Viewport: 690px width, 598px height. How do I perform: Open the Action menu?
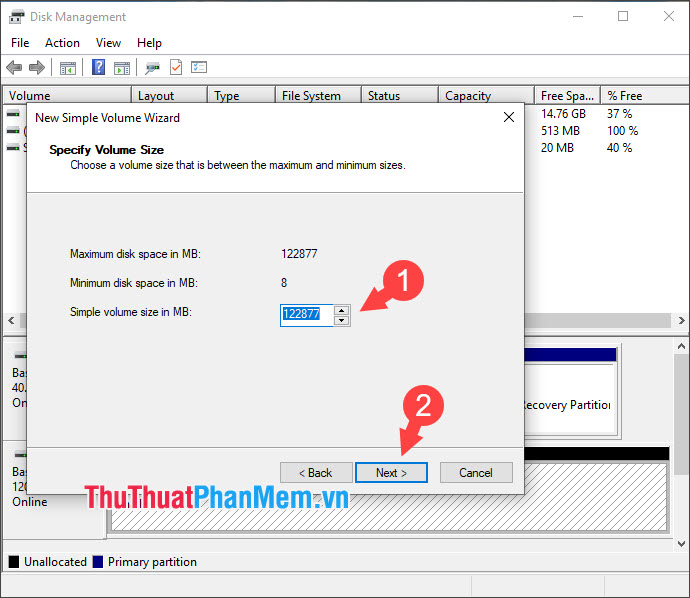tap(62, 43)
